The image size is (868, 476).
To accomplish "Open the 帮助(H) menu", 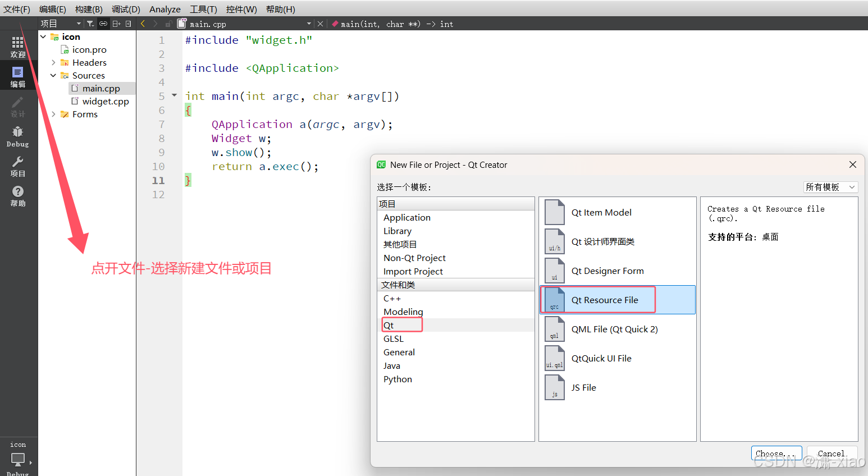I will (x=281, y=9).
